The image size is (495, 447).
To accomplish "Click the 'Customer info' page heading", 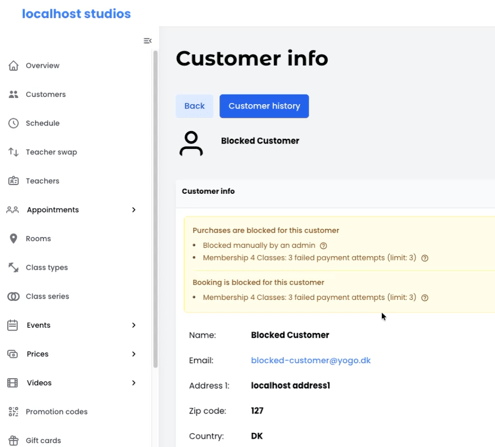I will [x=252, y=58].
